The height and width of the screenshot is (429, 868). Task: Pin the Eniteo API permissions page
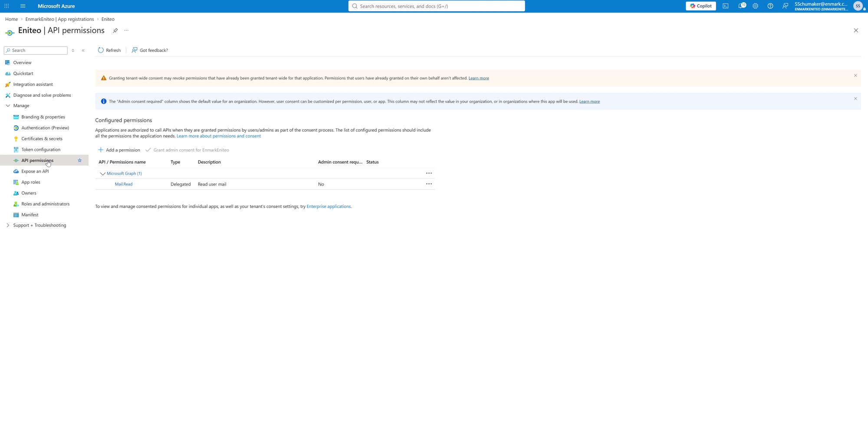point(115,30)
